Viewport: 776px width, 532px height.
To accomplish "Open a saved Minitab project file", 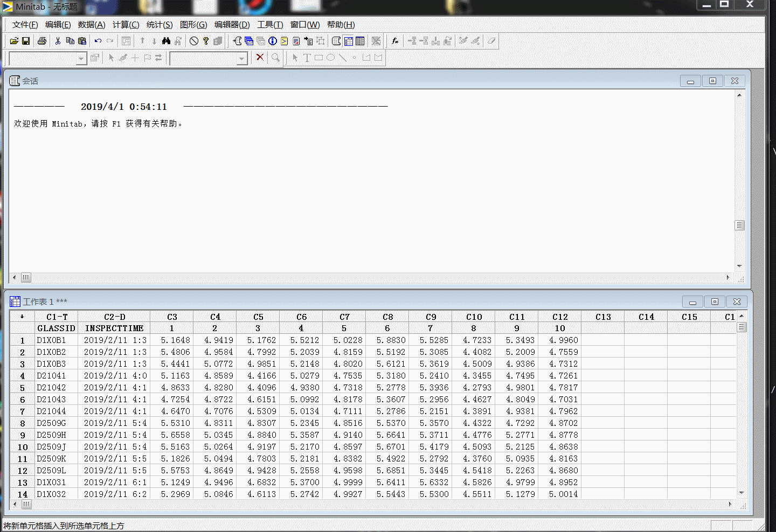I will [13, 41].
